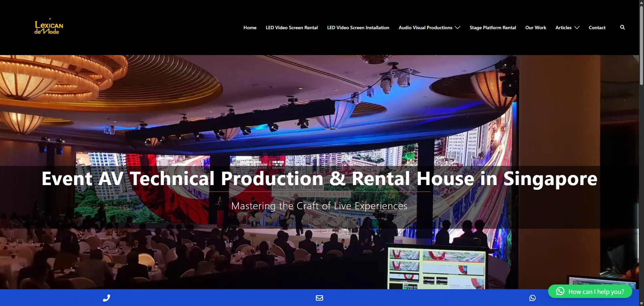Viewport: 644px width, 306px height.
Task: Open the Contact page link
Action: (x=597, y=28)
